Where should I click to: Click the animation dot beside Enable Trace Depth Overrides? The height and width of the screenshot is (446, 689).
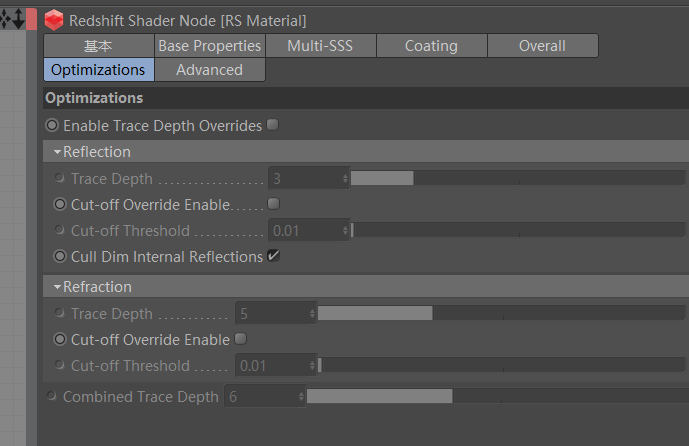[x=52, y=126]
